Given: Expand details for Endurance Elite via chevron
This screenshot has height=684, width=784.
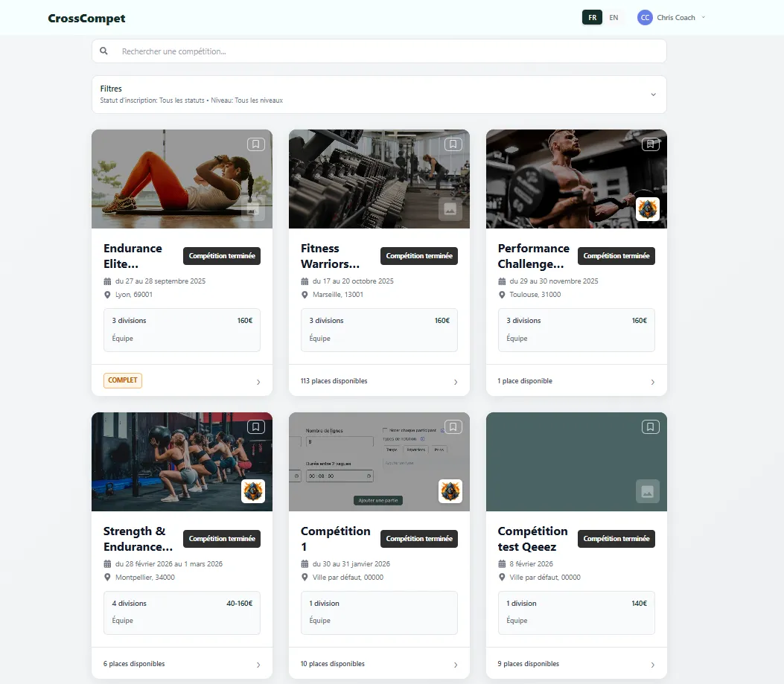Looking at the screenshot, I should pyautogui.click(x=258, y=380).
